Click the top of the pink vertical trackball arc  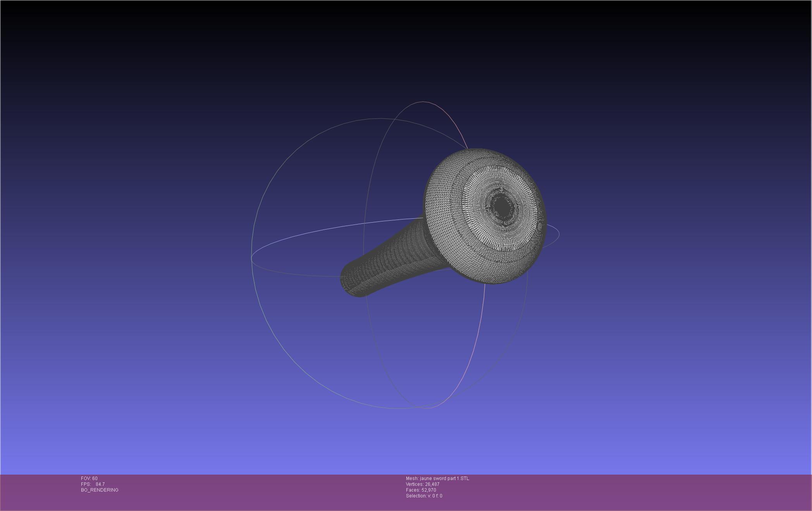coord(423,102)
